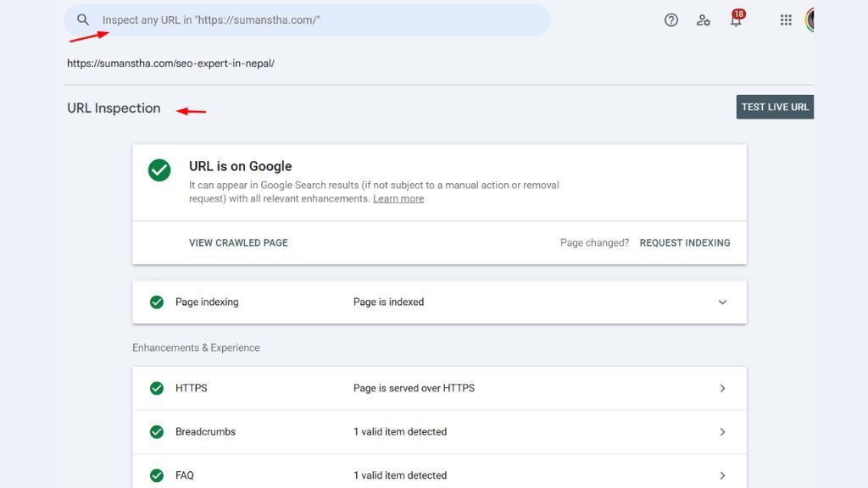Open notifications bell with 18 badge
The image size is (868, 488).
[x=737, y=19]
